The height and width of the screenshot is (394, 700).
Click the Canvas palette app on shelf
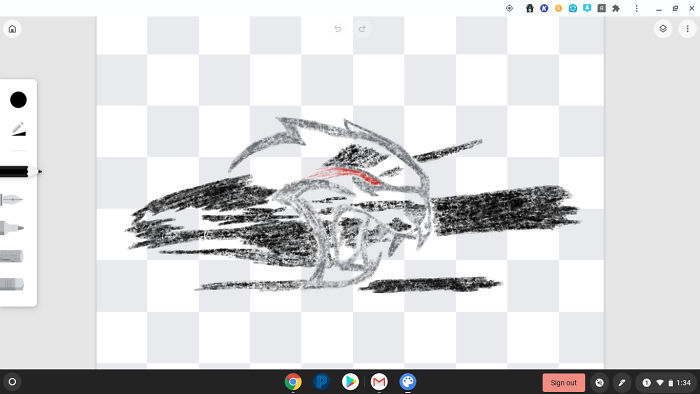408,382
